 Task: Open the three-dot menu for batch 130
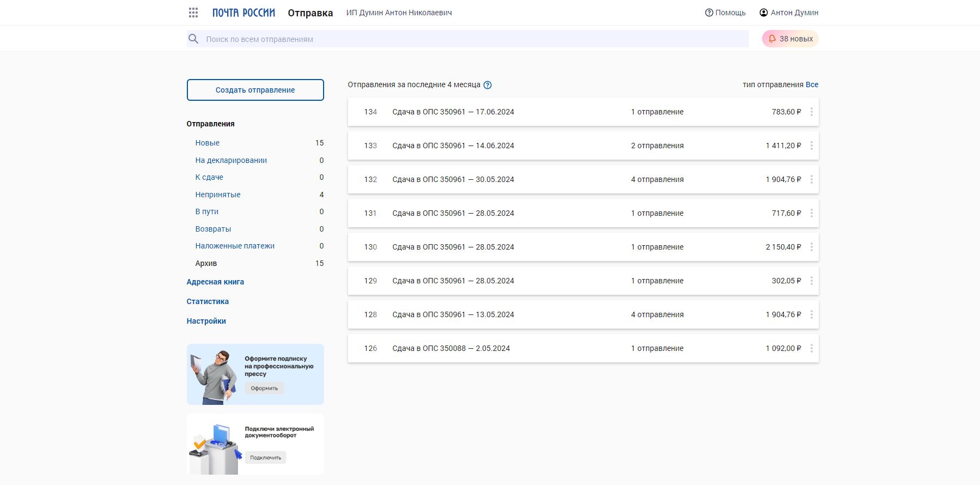[x=811, y=247]
